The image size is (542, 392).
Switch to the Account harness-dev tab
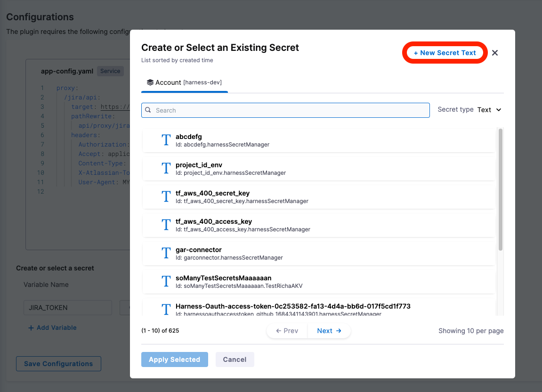click(x=184, y=82)
